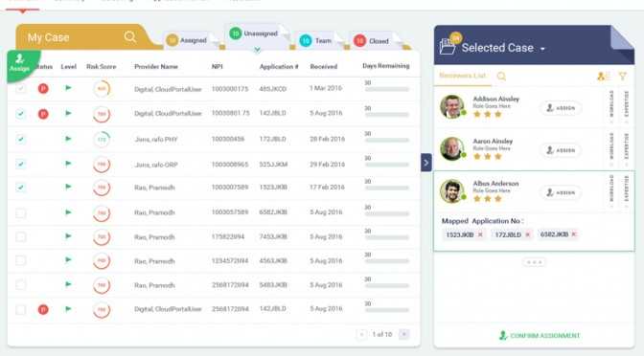Remove mapped application 1523JKIB tag
The width and height of the screenshot is (644, 356).
[480, 234]
